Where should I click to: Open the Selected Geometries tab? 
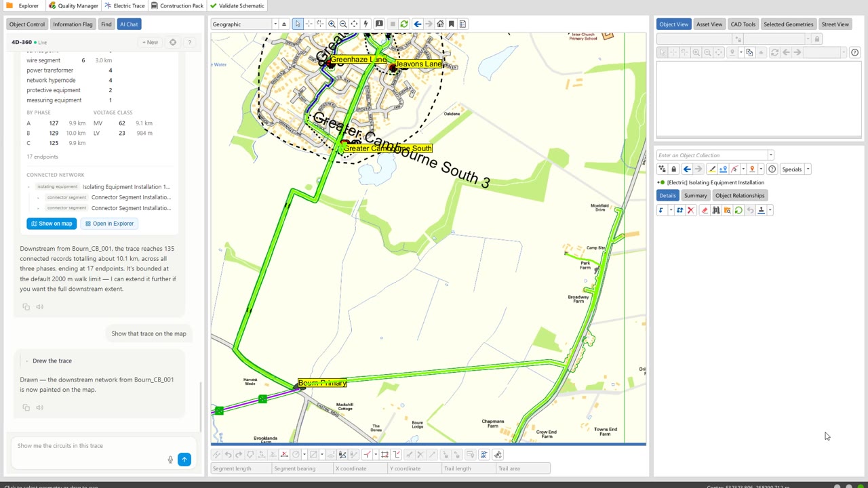coord(788,24)
